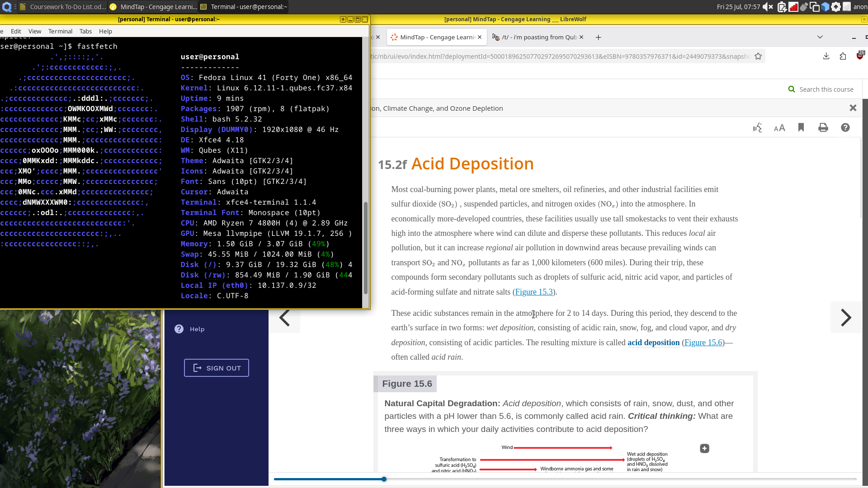
Task: Switch to the /t/ poasting browser tab
Action: (x=538, y=37)
